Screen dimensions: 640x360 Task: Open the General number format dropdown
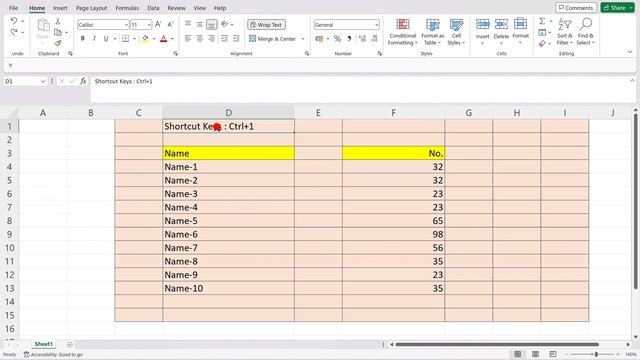pos(376,25)
